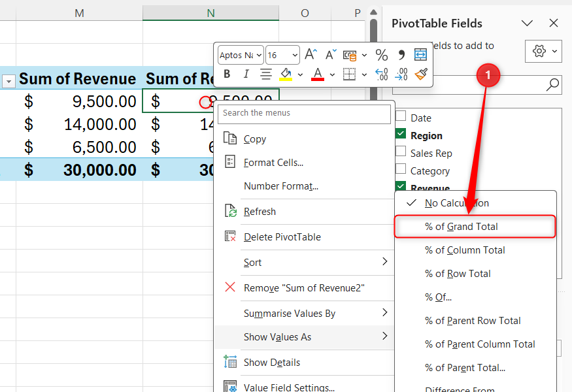Choose % of Row Total
The width and height of the screenshot is (572, 392).
[475, 274]
